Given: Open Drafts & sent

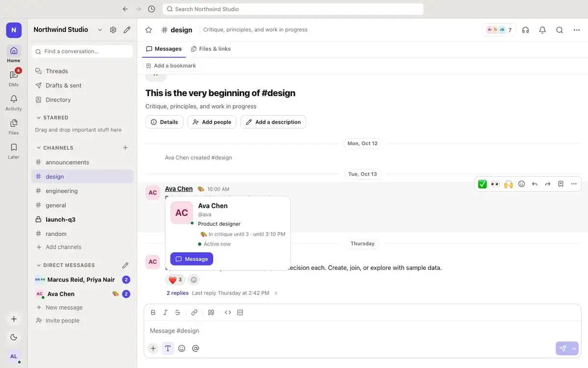Looking at the screenshot, I should [x=82, y=85].
